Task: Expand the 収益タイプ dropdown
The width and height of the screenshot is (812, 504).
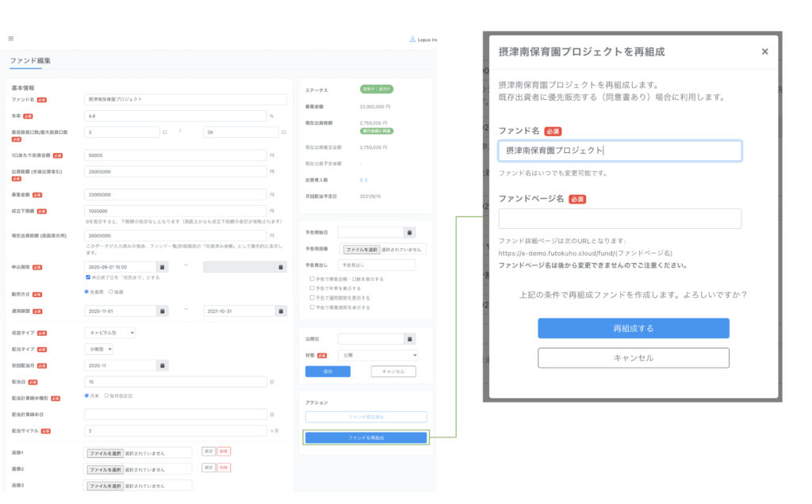Action: click(110, 333)
